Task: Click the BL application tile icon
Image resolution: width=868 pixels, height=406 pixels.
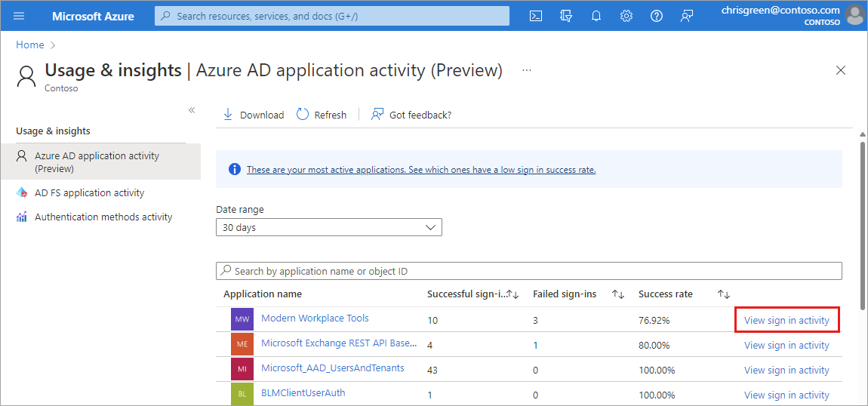Action: point(242,394)
